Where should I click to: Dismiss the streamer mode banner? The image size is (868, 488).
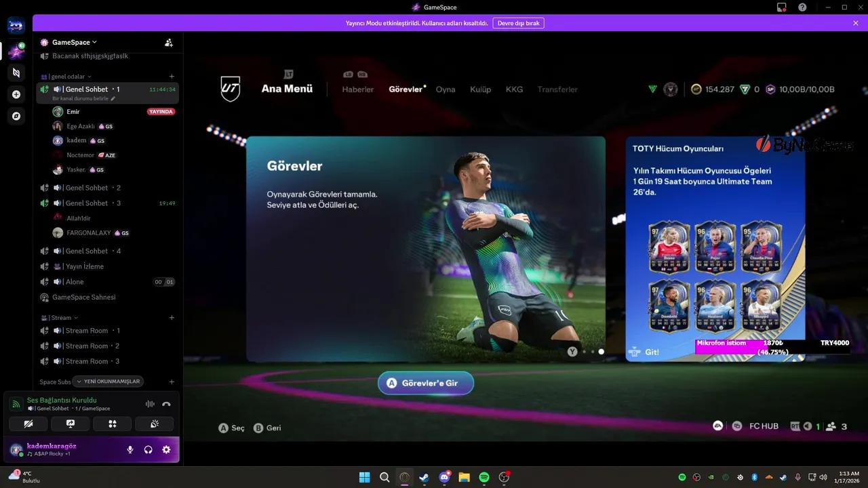(856, 23)
